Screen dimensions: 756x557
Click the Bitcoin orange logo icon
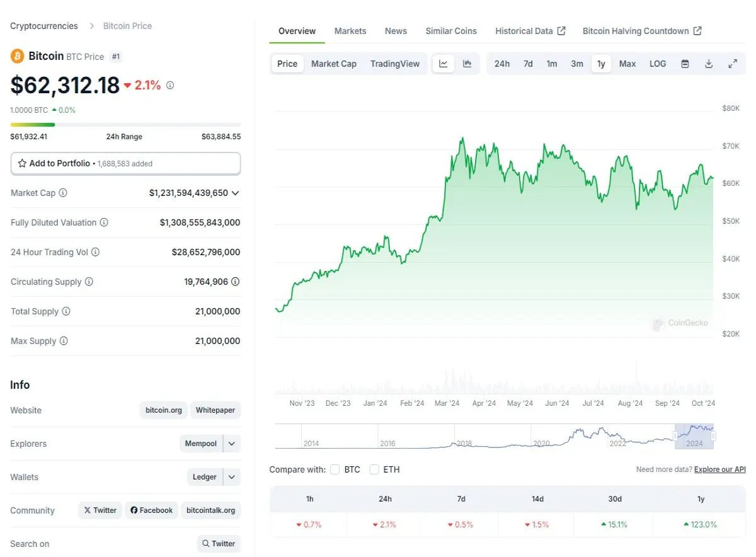click(17, 56)
